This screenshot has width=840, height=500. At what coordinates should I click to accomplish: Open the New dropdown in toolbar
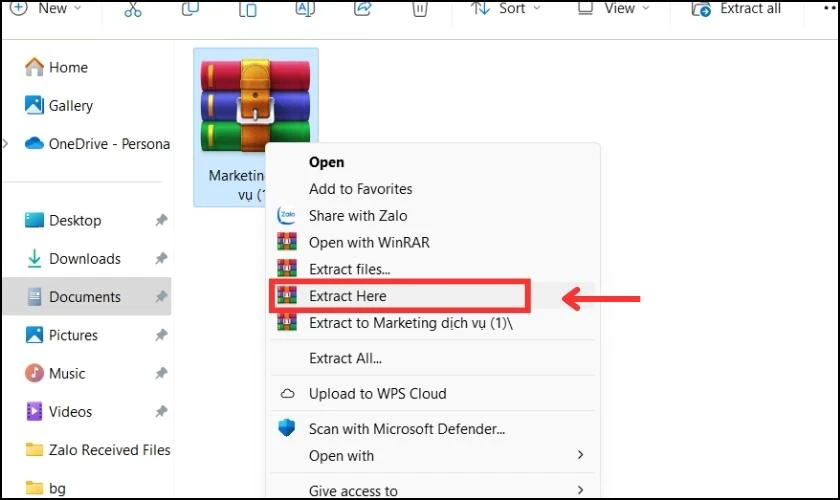pyautogui.click(x=46, y=9)
